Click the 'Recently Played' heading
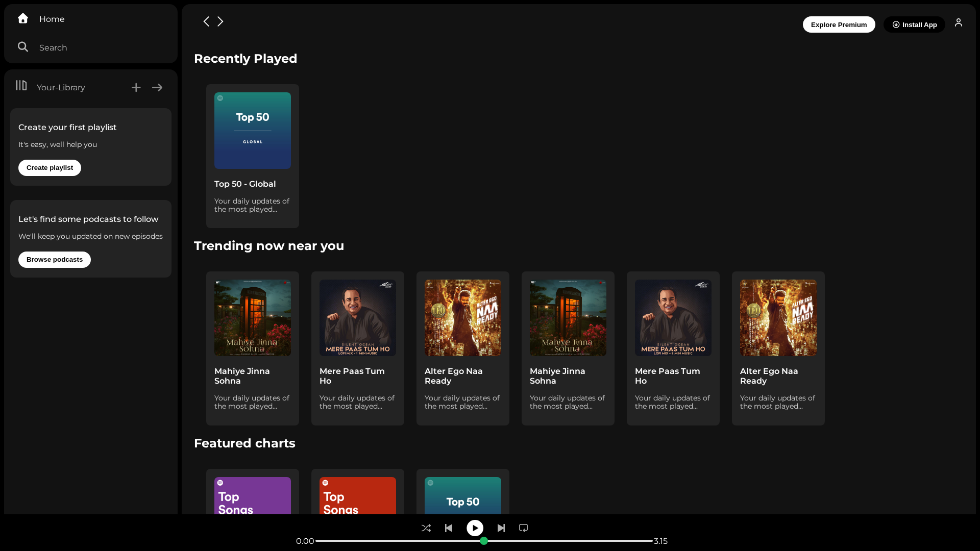The height and width of the screenshot is (551, 980). click(x=246, y=59)
